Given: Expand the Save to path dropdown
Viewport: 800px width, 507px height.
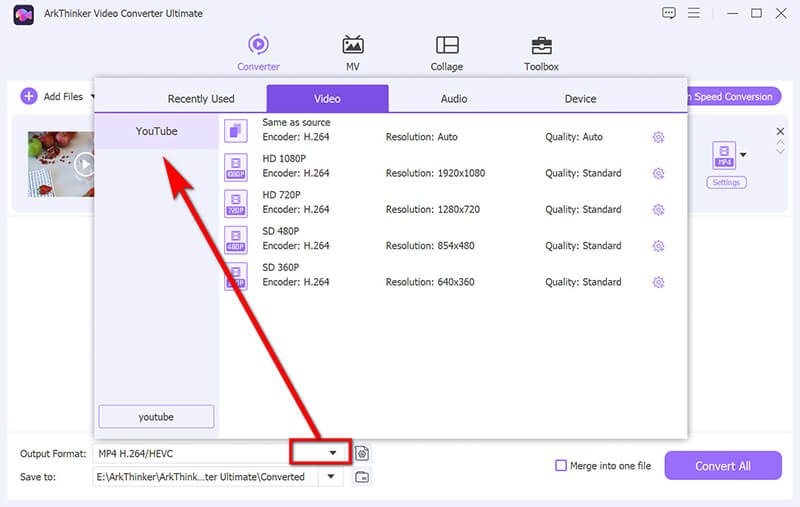Looking at the screenshot, I should pyautogui.click(x=331, y=476).
